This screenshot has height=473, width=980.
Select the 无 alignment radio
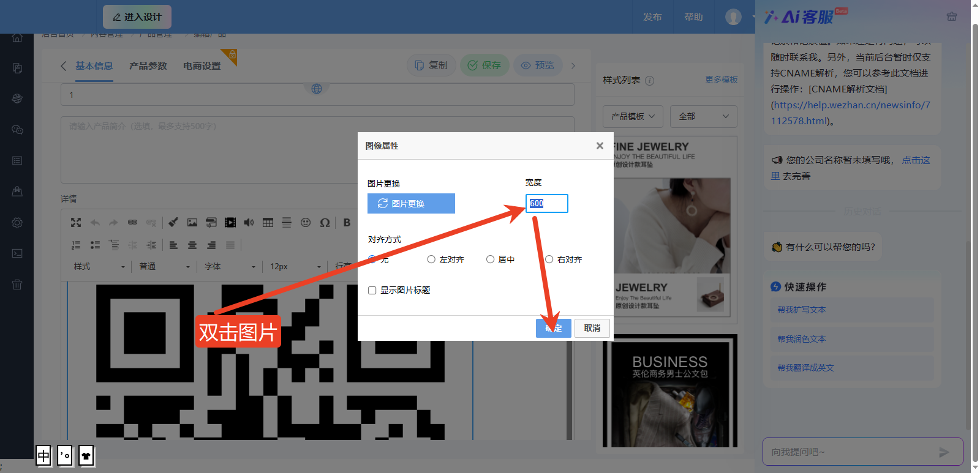372,259
